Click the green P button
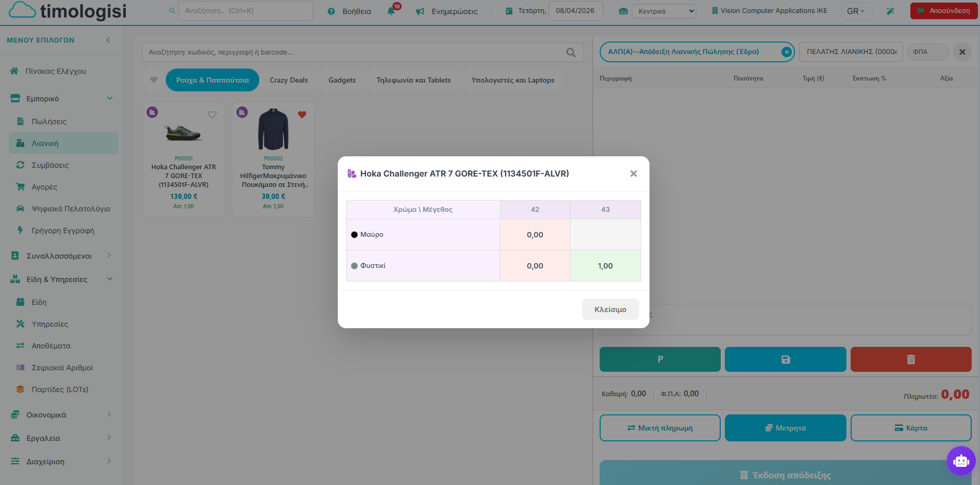This screenshot has height=485, width=980. coord(660,359)
